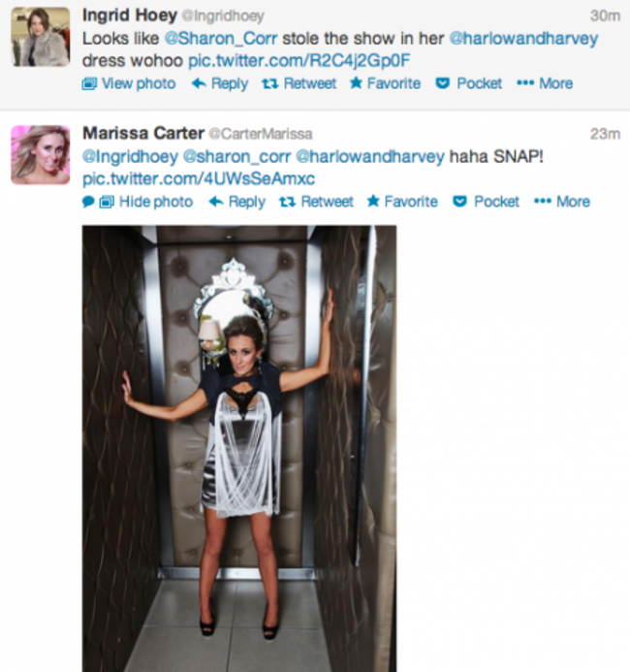Collapse image with Hide photo

coord(146,202)
